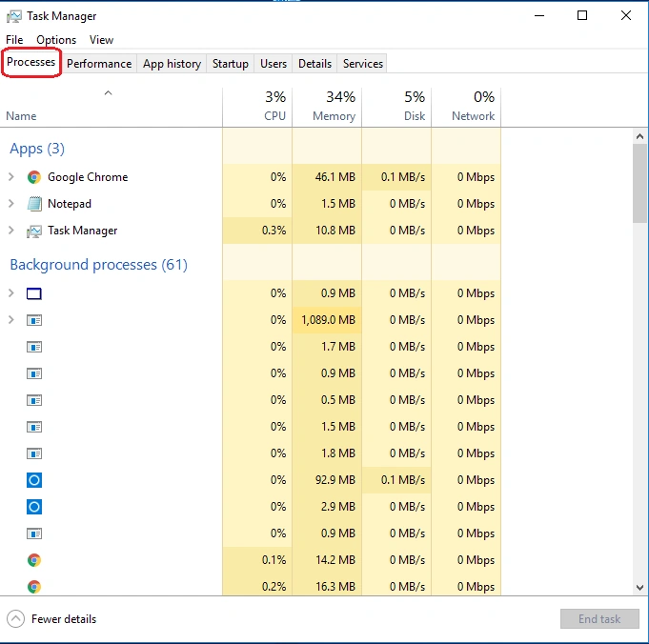Select process icon with 1.8 MB memory
Screen dimensions: 649x644
coord(34,453)
